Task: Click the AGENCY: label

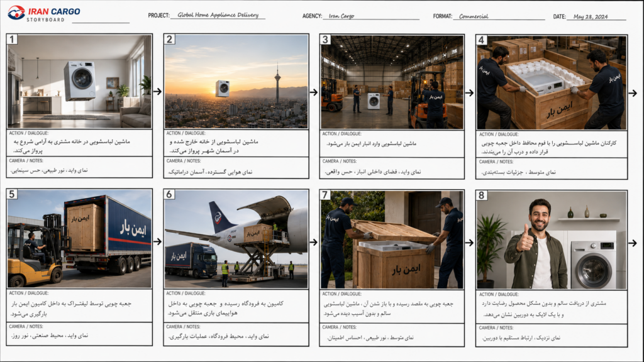Action: pos(312,16)
